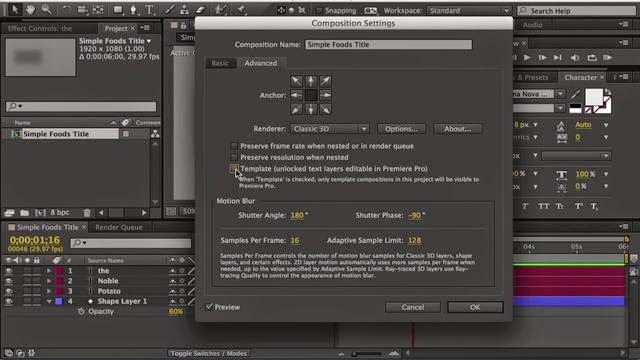Screen dimensions: 640x360
Task: Click the white fill color swatch
Action: (593, 97)
